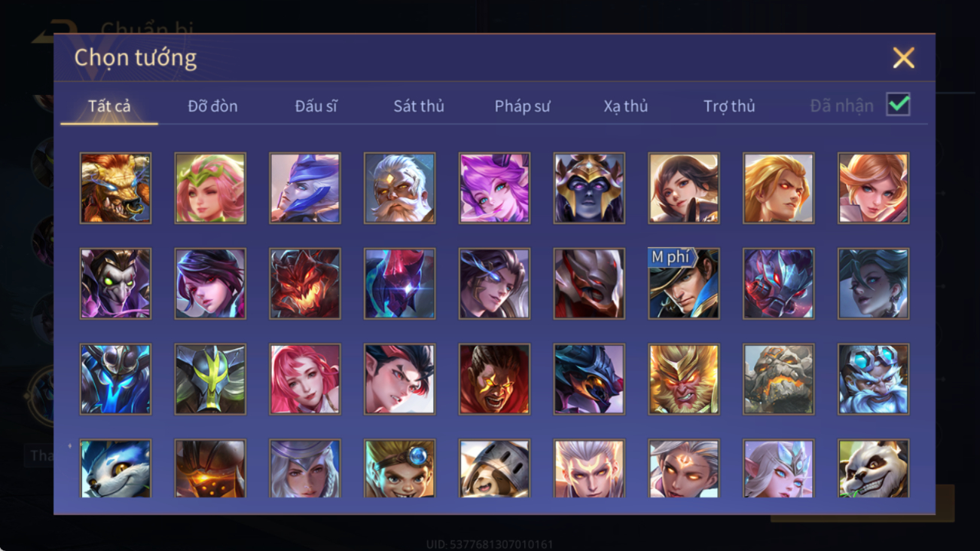
Task: Close the 'Chọn tướng' dialog
Action: click(903, 58)
